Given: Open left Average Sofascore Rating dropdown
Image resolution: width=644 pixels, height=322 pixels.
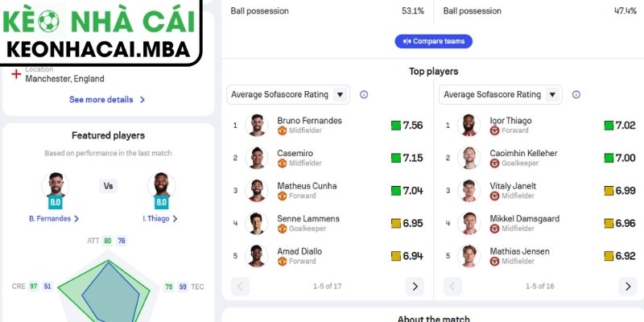Looking at the screenshot, I should click(x=288, y=95).
